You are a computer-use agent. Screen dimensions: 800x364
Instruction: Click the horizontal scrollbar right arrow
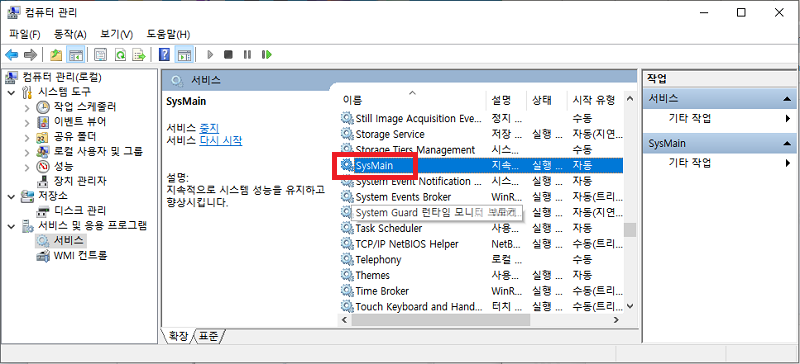[616, 320]
